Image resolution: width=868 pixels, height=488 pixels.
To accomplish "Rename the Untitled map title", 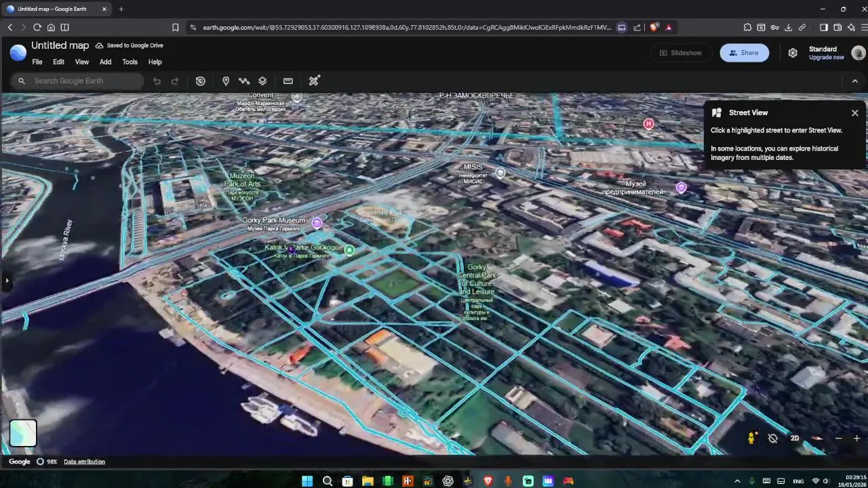I will (60, 45).
